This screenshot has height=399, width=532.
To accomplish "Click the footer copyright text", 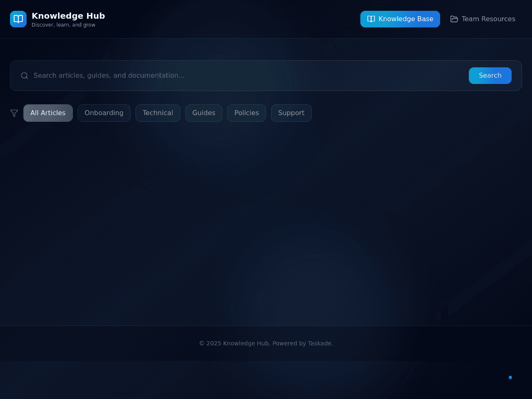I will click(x=266, y=343).
